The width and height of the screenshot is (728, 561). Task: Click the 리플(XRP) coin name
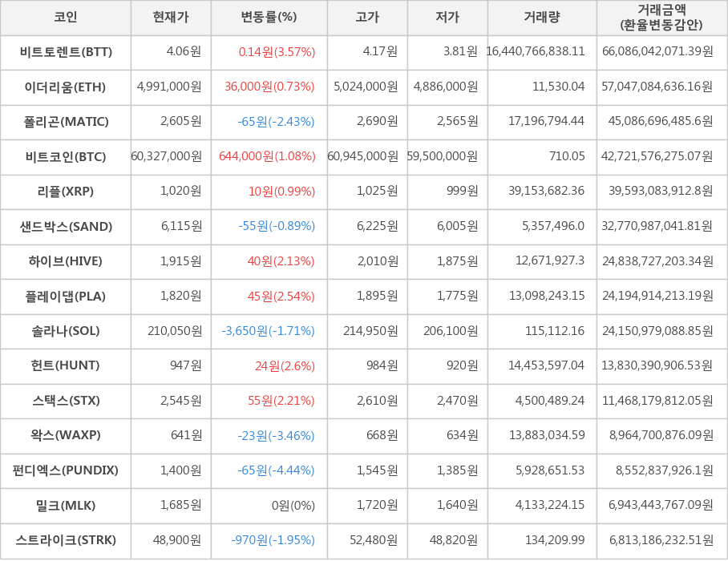pos(66,192)
